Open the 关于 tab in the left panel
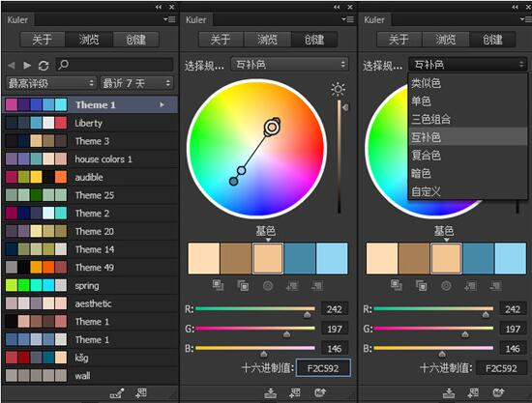 coord(43,40)
